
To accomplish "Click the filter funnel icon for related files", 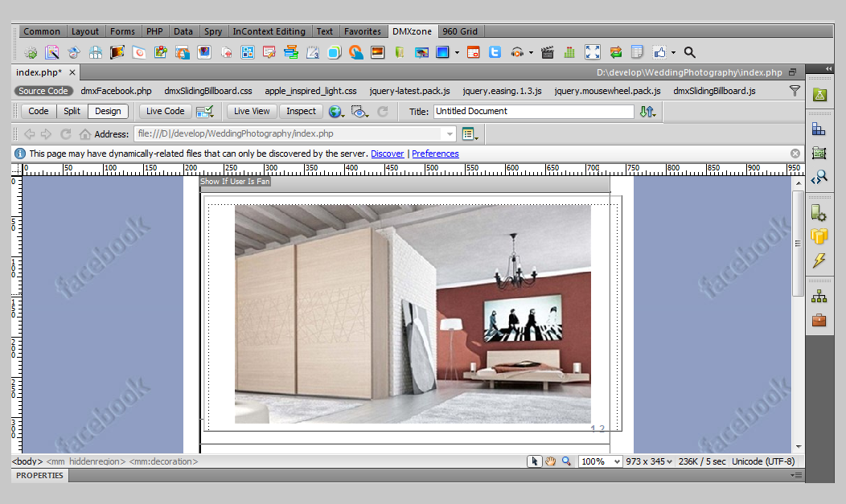I will 795,91.
